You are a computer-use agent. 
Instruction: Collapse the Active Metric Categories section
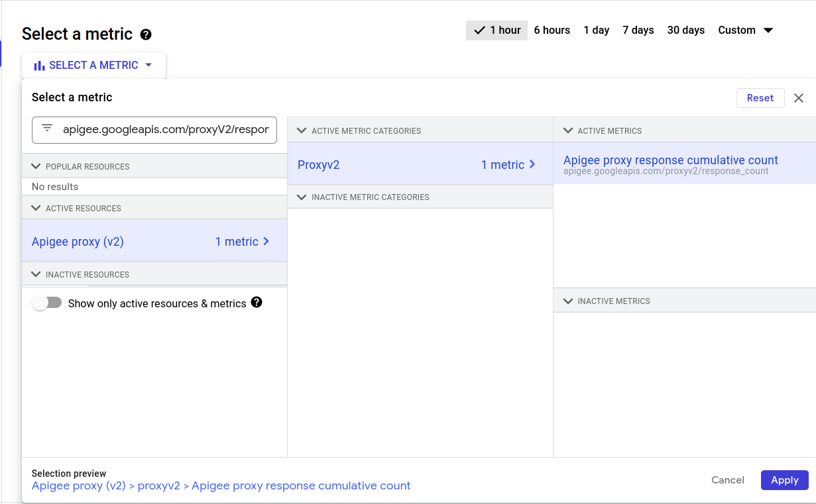pyautogui.click(x=302, y=130)
